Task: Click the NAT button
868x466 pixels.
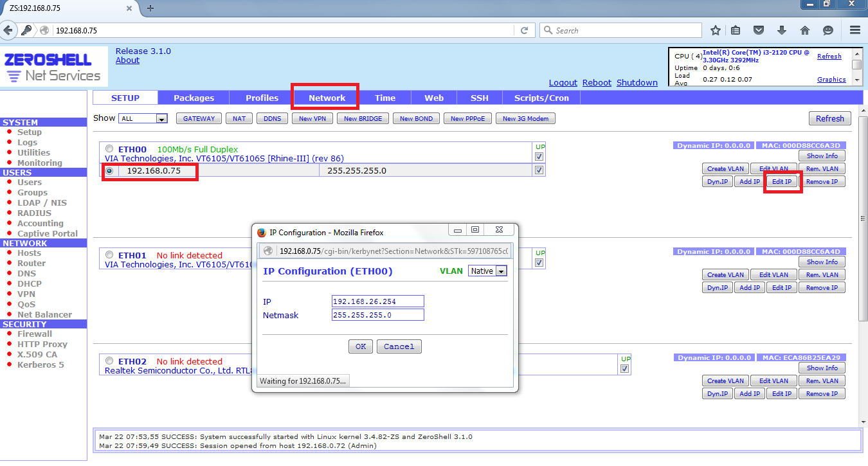Action: [239, 118]
